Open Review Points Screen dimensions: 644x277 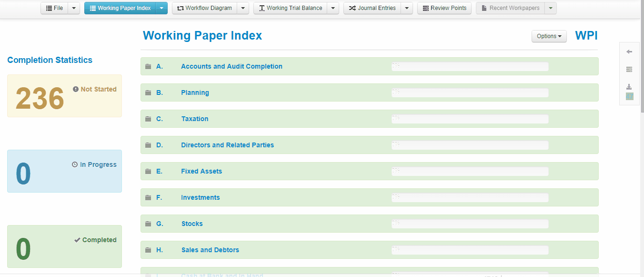pyautogui.click(x=444, y=8)
